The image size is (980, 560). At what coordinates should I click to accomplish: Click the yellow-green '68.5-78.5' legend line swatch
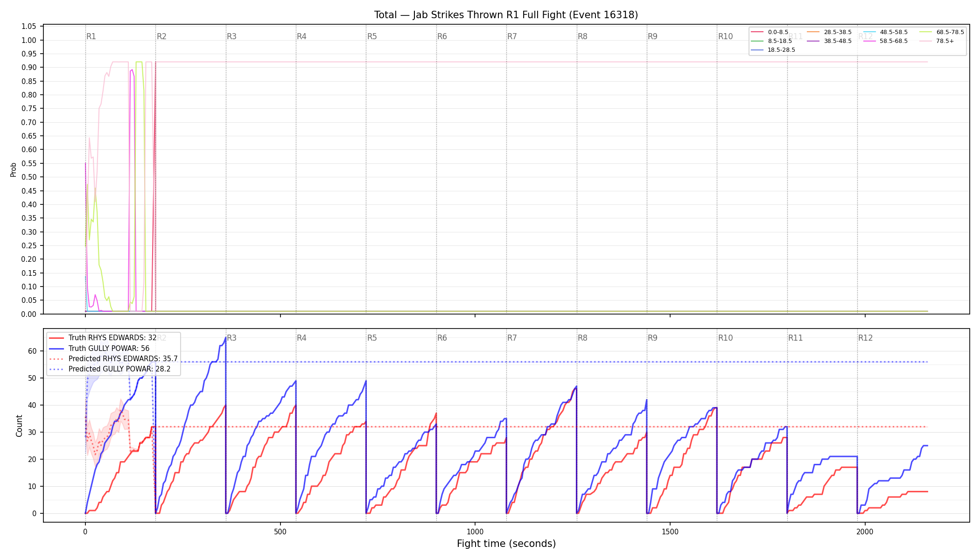pyautogui.click(x=926, y=32)
